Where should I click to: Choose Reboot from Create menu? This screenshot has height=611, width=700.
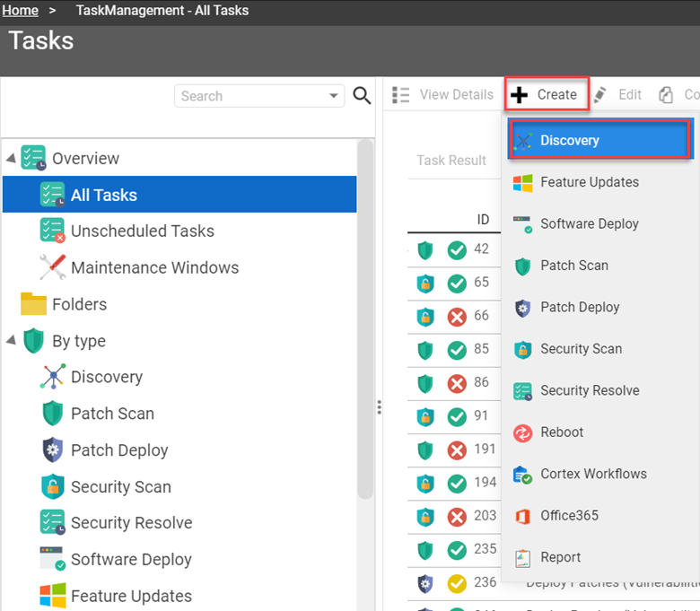(x=600, y=432)
